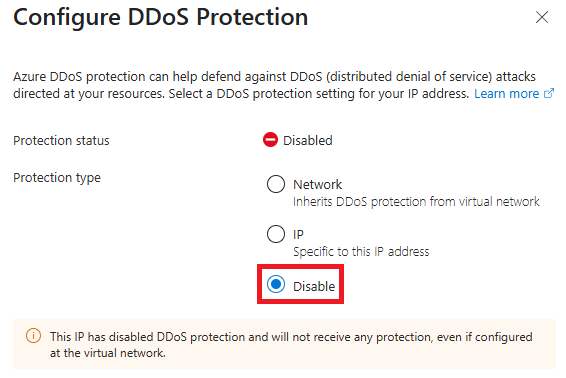The image size is (566, 378).
Task: Select the IP protection type radio button
Action: [276, 234]
